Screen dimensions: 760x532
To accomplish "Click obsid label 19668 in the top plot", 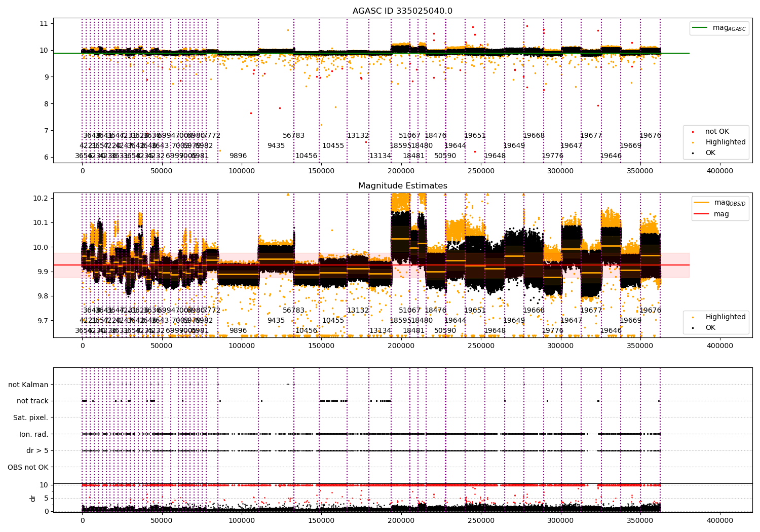I will [534, 136].
